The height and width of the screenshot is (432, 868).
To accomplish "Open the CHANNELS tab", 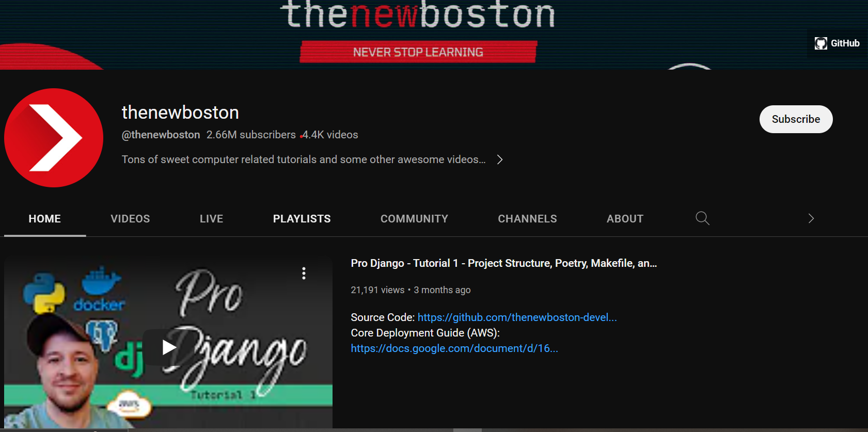I will point(527,219).
